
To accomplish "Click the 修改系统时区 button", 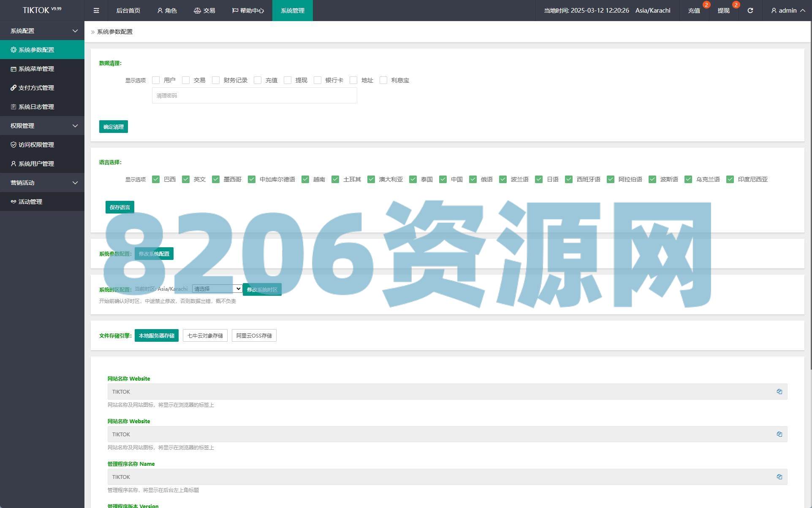I will (262, 289).
